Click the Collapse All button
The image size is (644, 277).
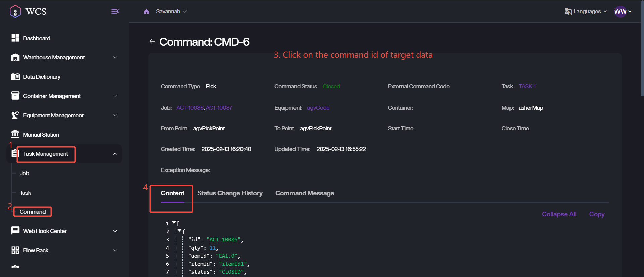click(559, 214)
